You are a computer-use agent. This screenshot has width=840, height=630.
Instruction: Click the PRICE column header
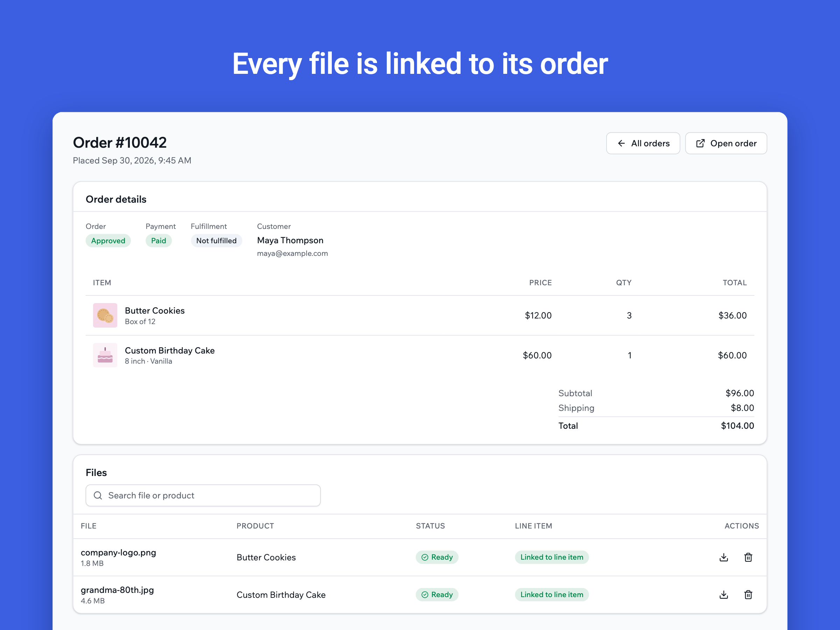[x=540, y=282]
